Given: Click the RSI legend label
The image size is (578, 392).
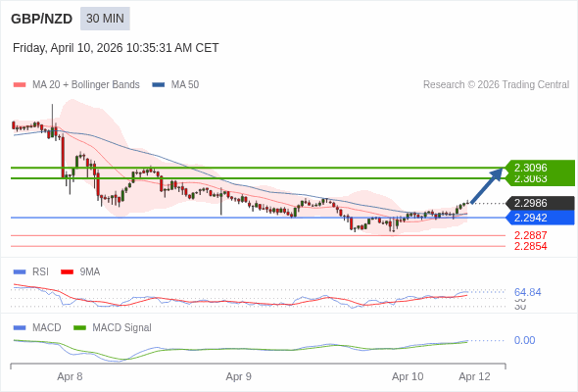Looking at the screenshot, I should [40, 272].
